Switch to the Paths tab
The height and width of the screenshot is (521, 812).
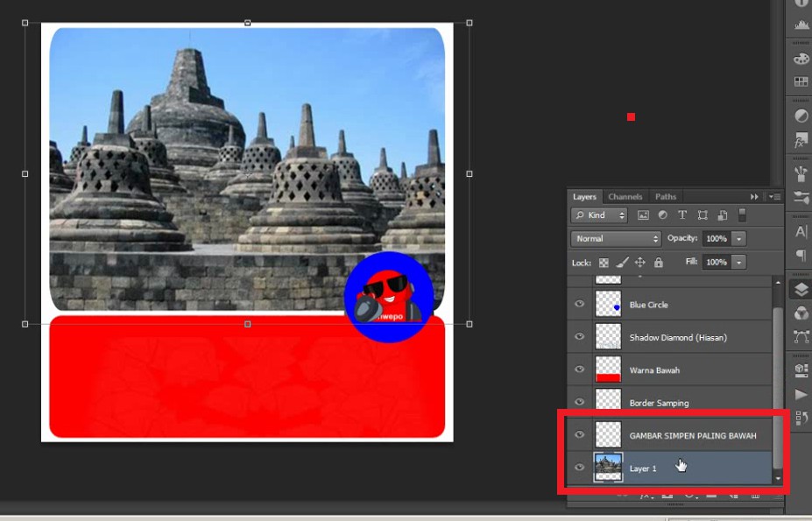tap(666, 197)
